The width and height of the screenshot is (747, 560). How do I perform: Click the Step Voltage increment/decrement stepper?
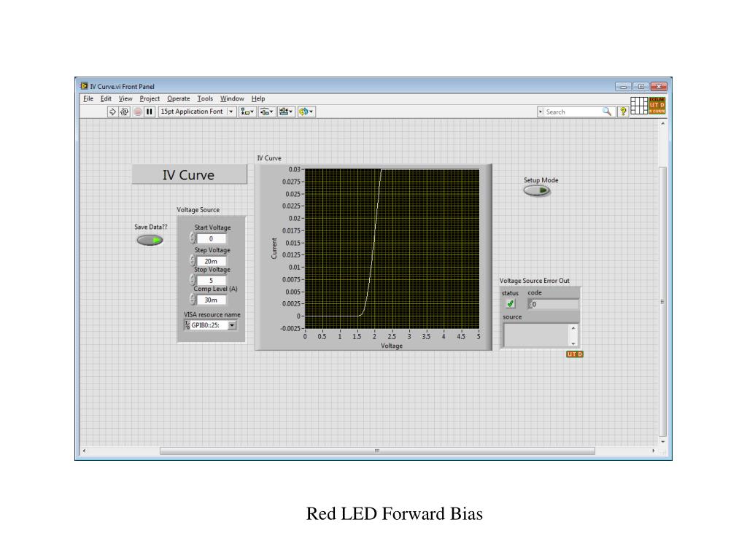193,260
